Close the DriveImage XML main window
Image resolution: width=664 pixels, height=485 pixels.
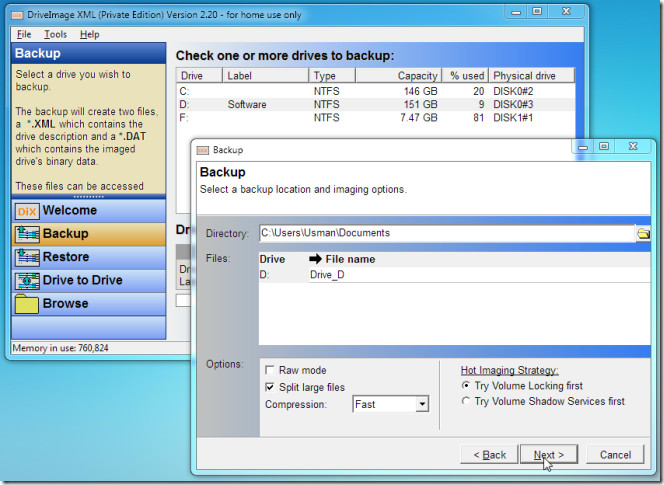click(566, 12)
